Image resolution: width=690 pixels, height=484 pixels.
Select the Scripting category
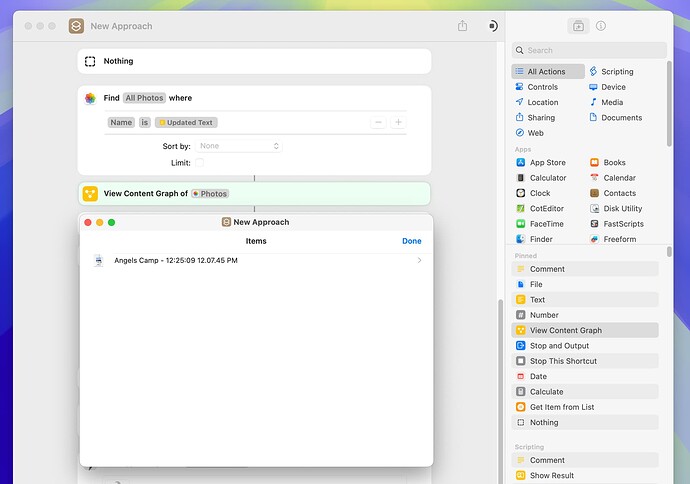[x=612, y=71]
